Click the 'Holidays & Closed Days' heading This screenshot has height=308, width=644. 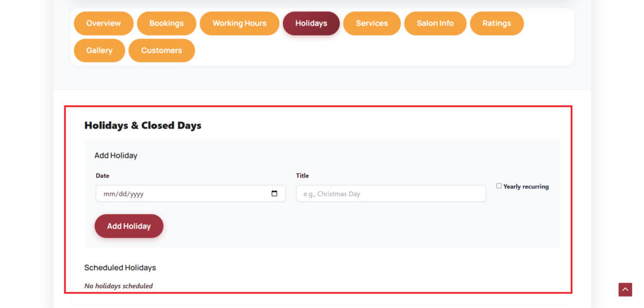143,125
